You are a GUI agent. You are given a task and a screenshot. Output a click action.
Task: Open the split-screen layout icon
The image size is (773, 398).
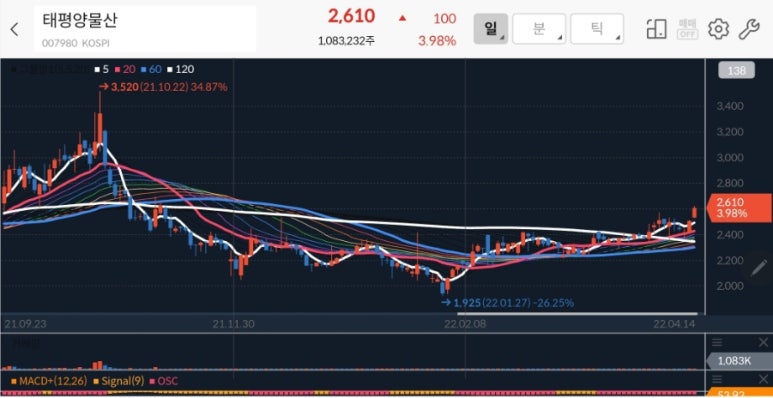tap(656, 29)
